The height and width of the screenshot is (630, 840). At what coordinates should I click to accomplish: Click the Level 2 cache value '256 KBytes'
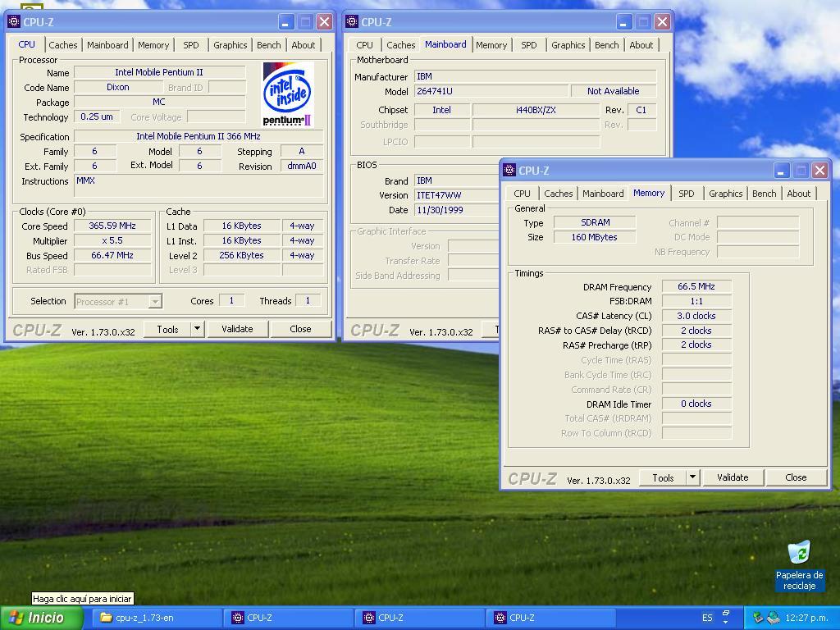pyautogui.click(x=242, y=255)
